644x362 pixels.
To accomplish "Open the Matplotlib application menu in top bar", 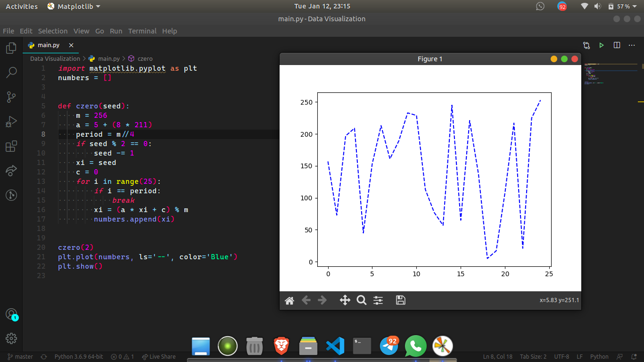I will pos(74,7).
